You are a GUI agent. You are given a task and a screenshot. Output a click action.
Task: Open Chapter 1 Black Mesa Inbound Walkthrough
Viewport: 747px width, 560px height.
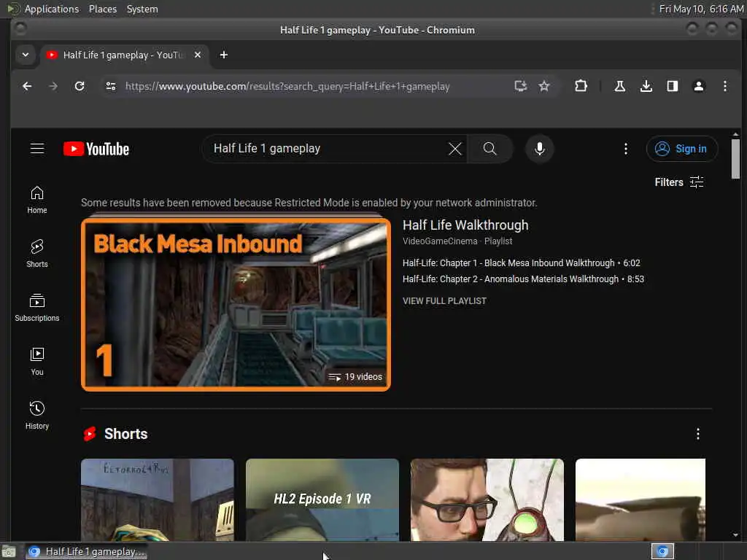[x=521, y=262]
